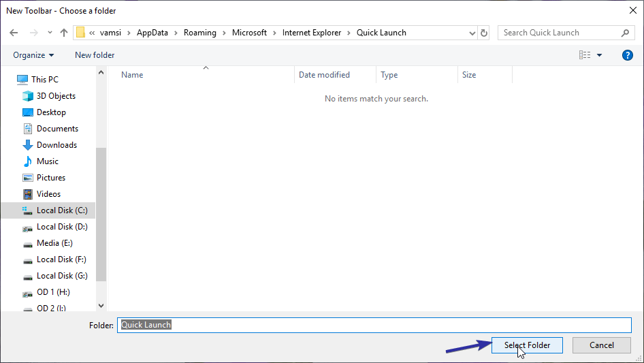Image resolution: width=644 pixels, height=363 pixels.
Task: Expand the address bar history dropdown
Action: [x=472, y=33]
